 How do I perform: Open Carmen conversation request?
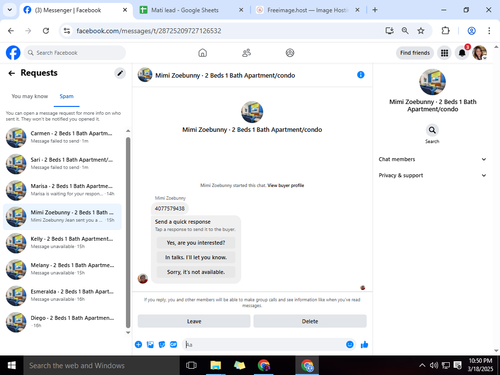tap(62, 137)
